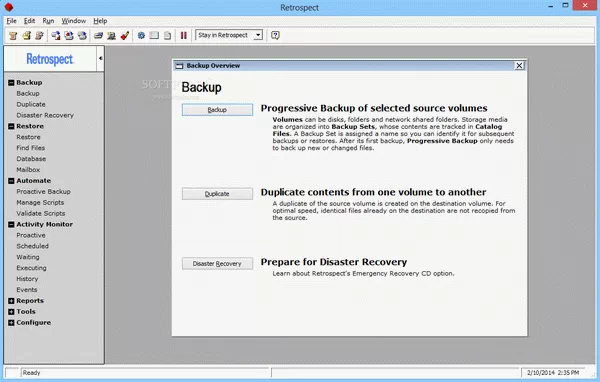Select Waiting under Activity Monitor

(x=28, y=257)
